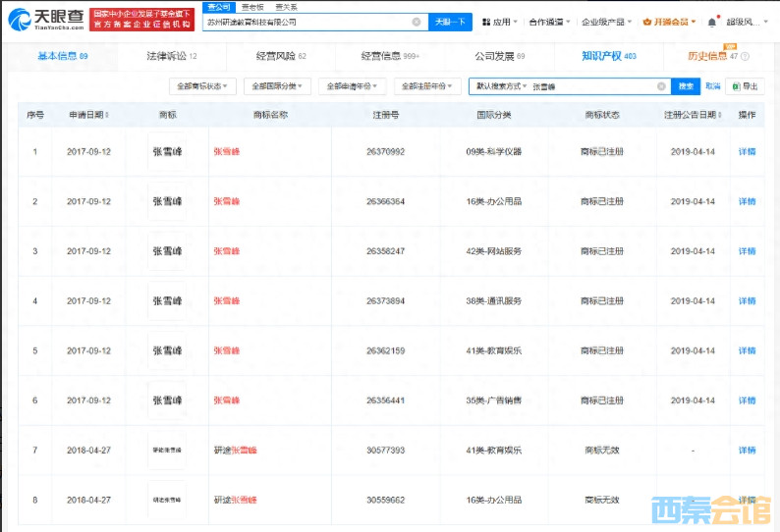Expand the 全部申请年份 filter
Screen dimensions: 780x532
pyautogui.click(x=352, y=86)
